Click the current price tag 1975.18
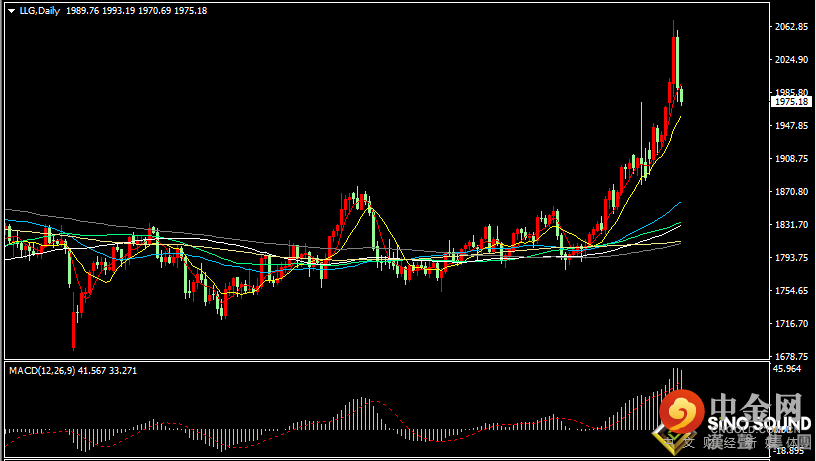Screen dimensions: 816x461 tap(791, 101)
